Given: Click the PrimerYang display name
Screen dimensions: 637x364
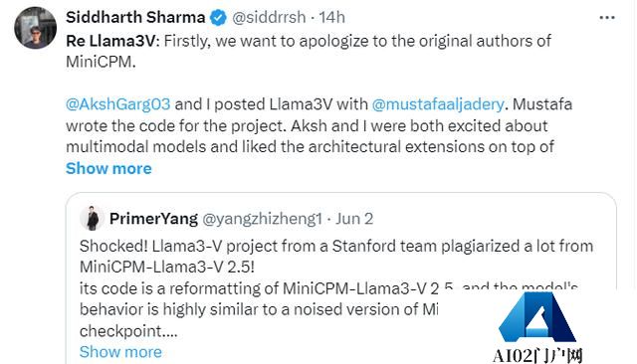Looking at the screenshot, I should 153,219.
